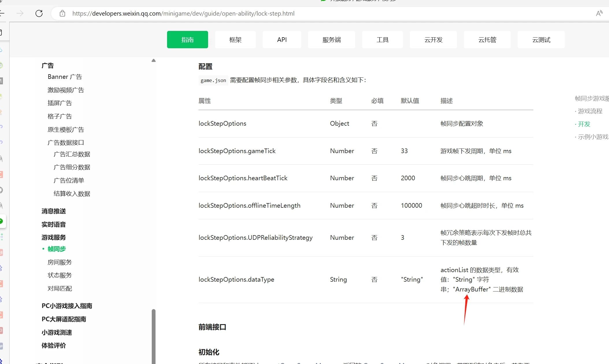The width and height of the screenshot is (609, 364).
Task: Open the 房间服务 sidebar link
Action: 60,262
